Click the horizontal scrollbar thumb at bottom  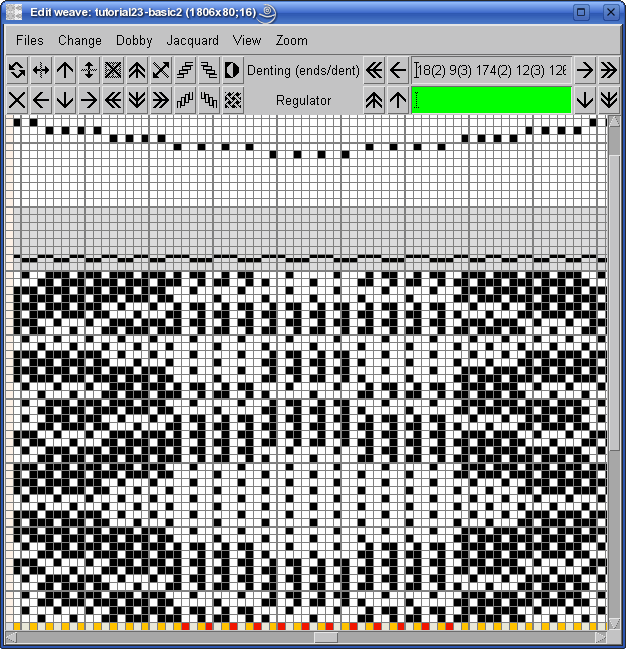[326, 637]
